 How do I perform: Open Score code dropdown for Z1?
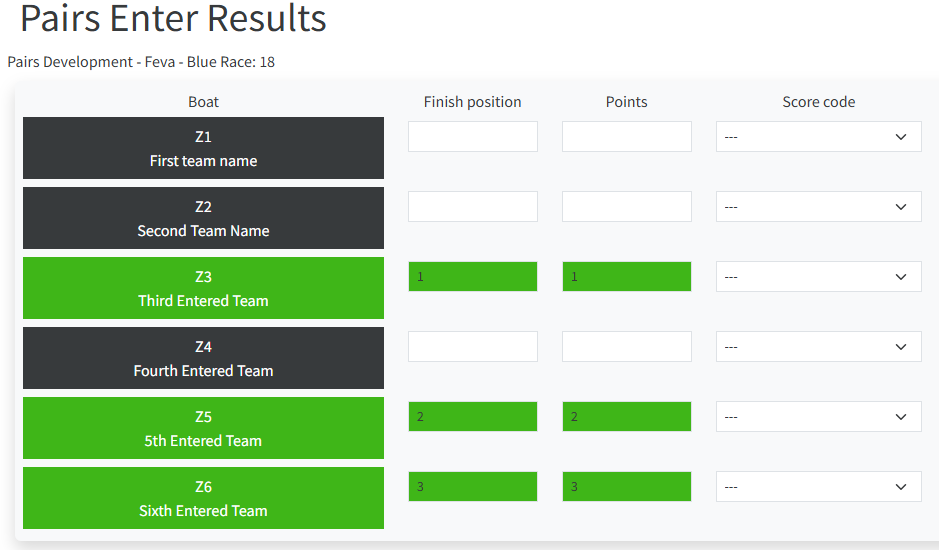818,137
